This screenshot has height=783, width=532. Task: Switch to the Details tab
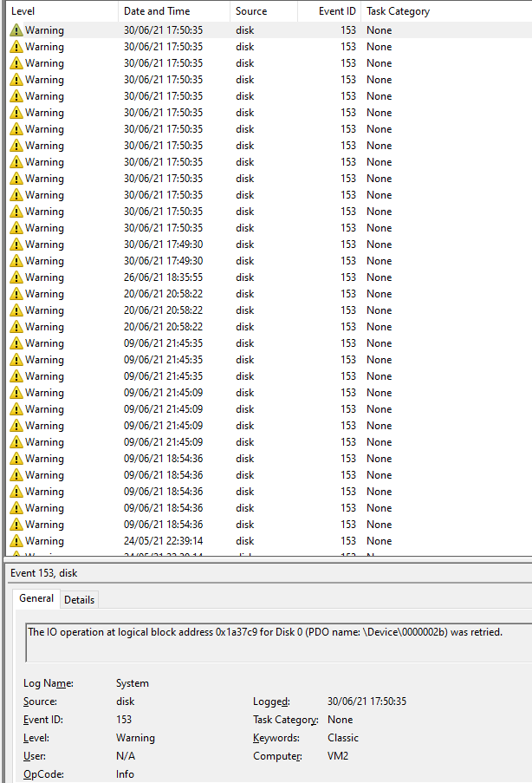[x=80, y=600]
